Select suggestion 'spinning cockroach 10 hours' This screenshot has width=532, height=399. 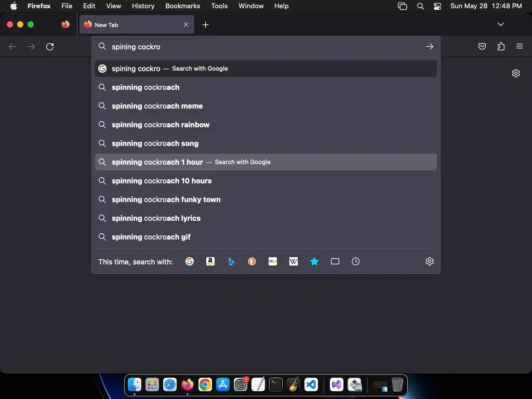(x=266, y=181)
